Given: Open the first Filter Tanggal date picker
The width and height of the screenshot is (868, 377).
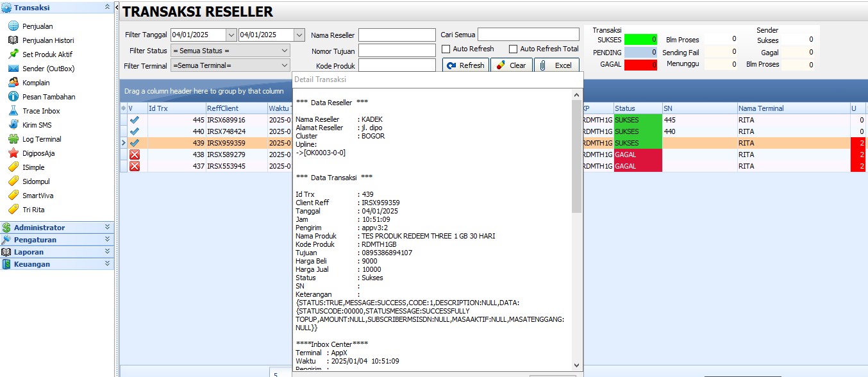Looking at the screenshot, I should coord(230,34).
